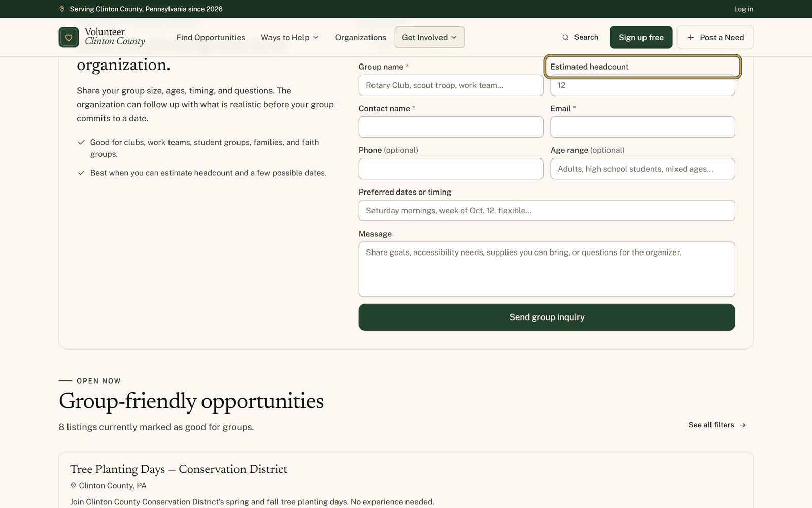Viewport: 812px width, 508px height.
Task: Click the OPEN NOW eyebrow text
Action: coord(98,381)
